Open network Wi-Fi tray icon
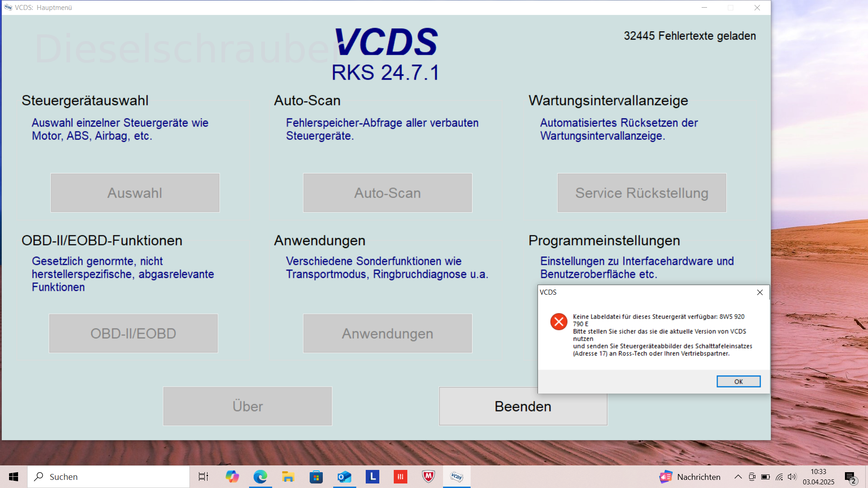The image size is (868, 488). point(779,477)
